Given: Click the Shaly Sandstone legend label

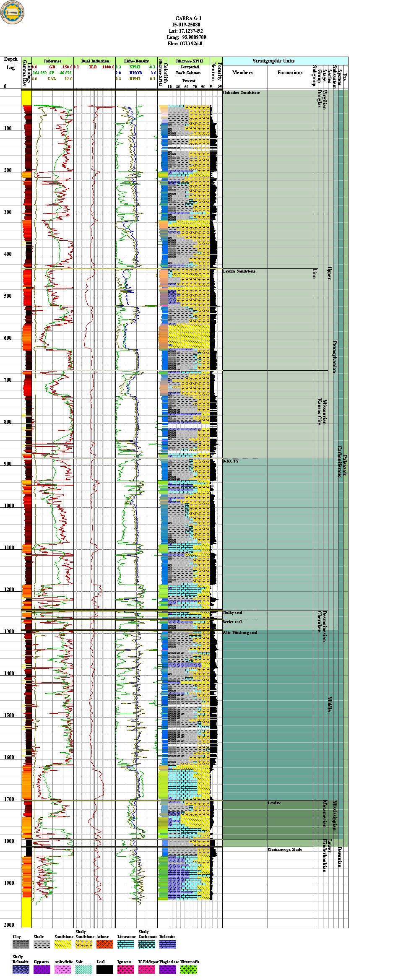Looking at the screenshot, I should [x=85, y=934].
